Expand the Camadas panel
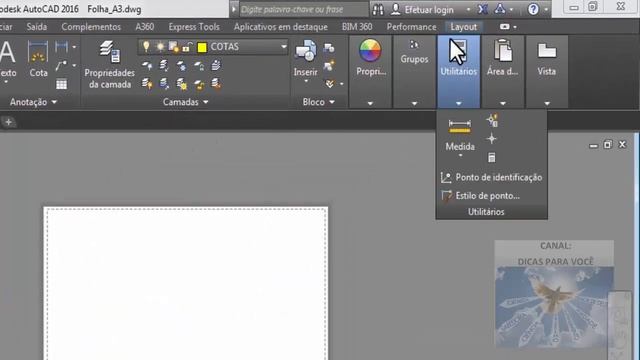This screenshot has width=640, height=360. (x=186, y=102)
